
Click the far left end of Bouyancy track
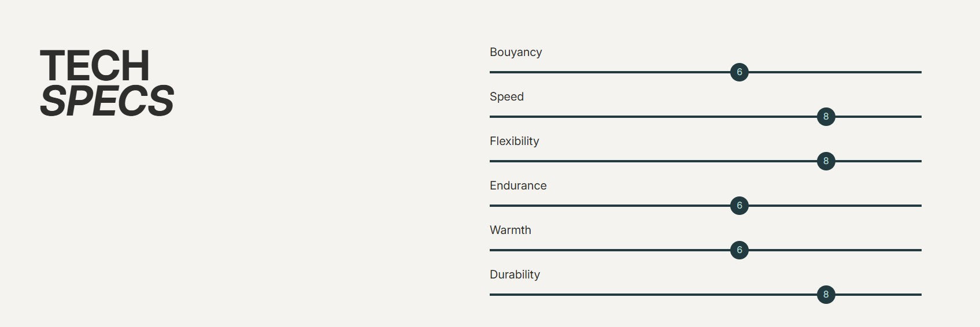[491, 72]
